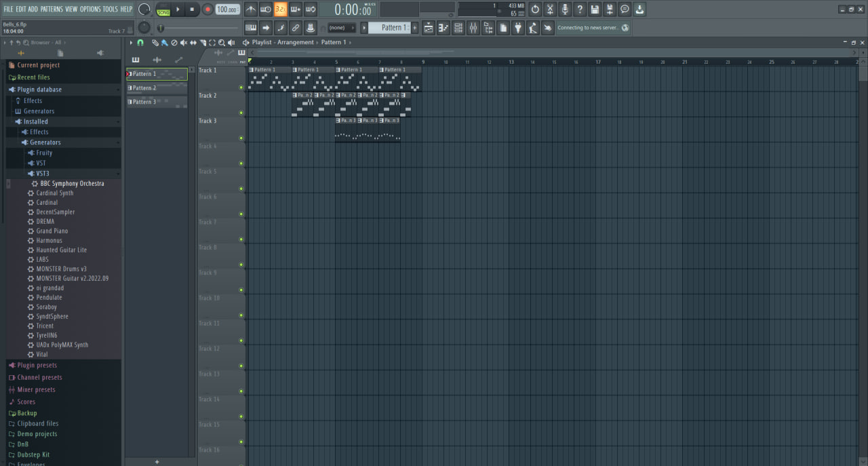The height and width of the screenshot is (466, 868).
Task: Toggle loop recording icon
Action: [311, 9]
